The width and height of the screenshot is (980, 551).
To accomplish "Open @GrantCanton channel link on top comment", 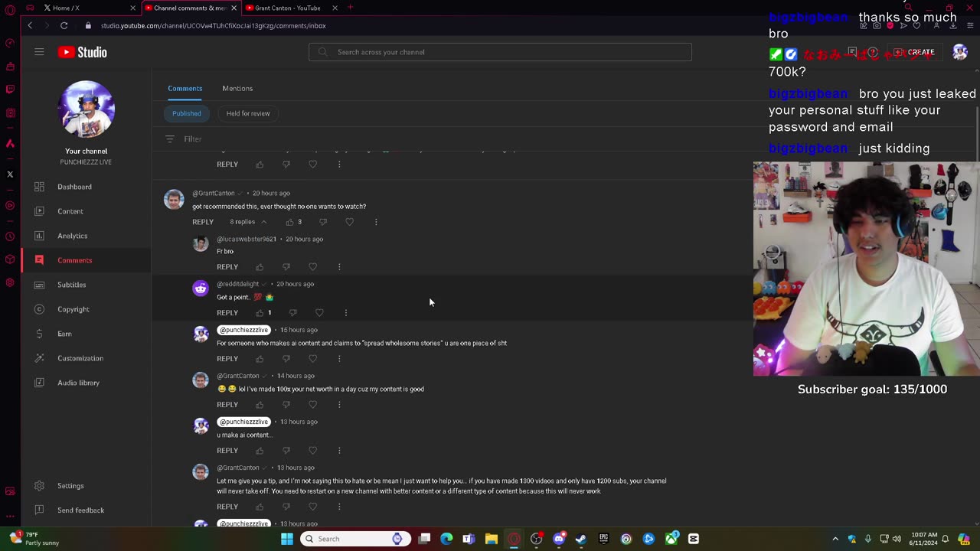I will click(213, 194).
